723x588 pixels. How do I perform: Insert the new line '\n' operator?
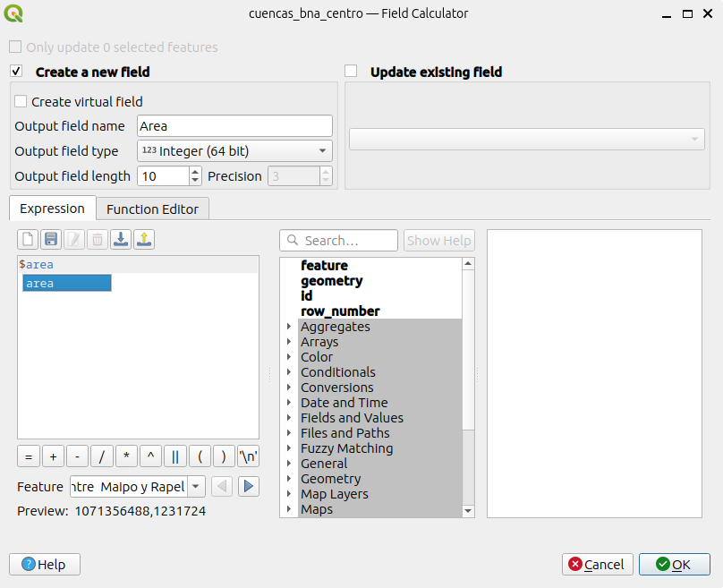pos(248,456)
